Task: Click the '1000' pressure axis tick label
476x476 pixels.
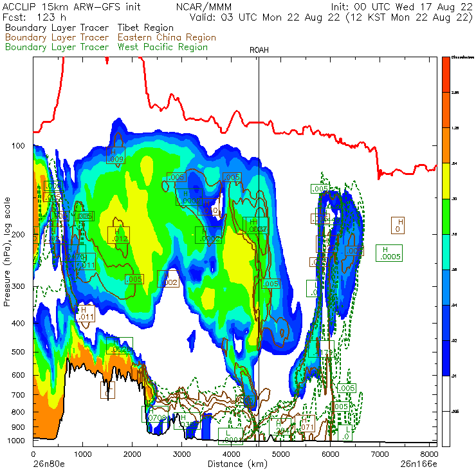Action: coord(16,441)
